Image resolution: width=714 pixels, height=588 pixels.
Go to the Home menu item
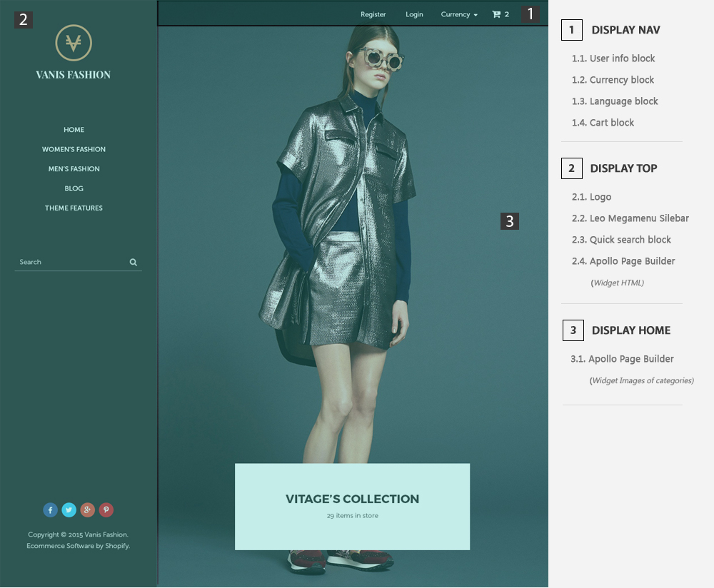[x=74, y=130]
